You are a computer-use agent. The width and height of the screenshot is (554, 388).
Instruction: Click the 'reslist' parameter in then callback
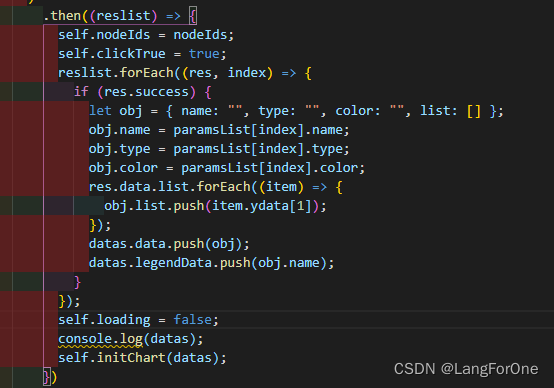tap(123, 16)
